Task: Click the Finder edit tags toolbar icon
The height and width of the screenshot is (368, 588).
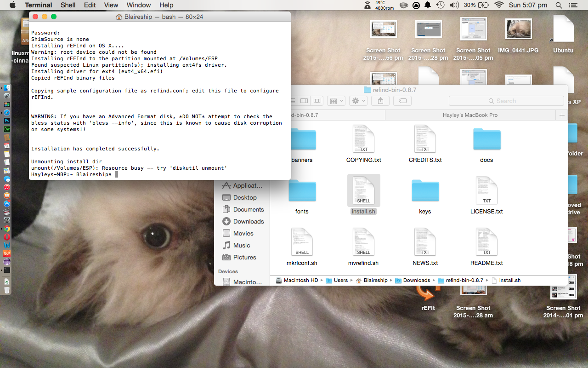Action: [402, 101]
